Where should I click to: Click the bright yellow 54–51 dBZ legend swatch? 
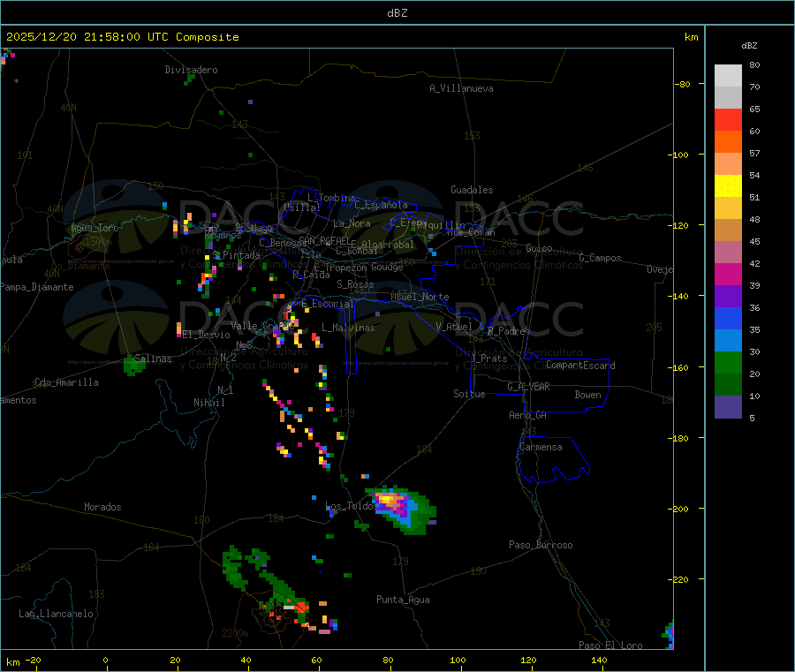pyautogui.click(x=728, y=186)
